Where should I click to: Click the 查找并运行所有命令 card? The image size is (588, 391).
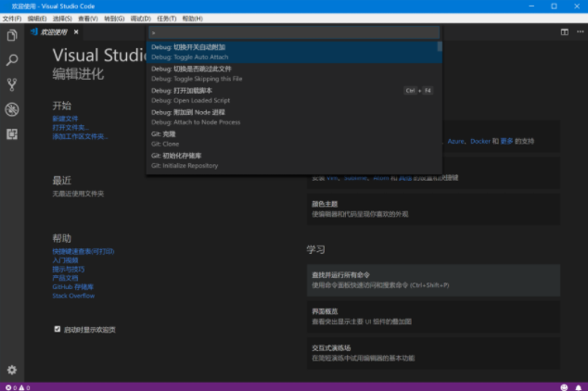433,280
